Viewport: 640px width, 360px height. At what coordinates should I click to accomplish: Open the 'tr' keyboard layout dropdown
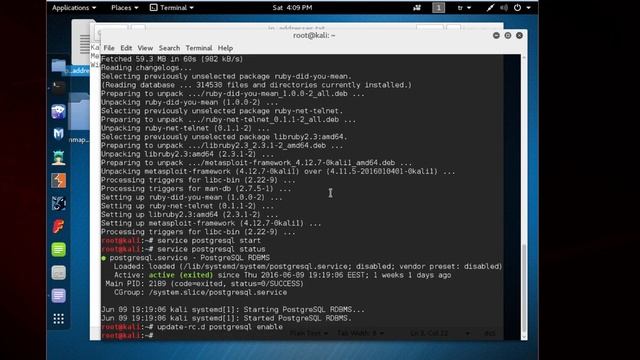point(464,7)
